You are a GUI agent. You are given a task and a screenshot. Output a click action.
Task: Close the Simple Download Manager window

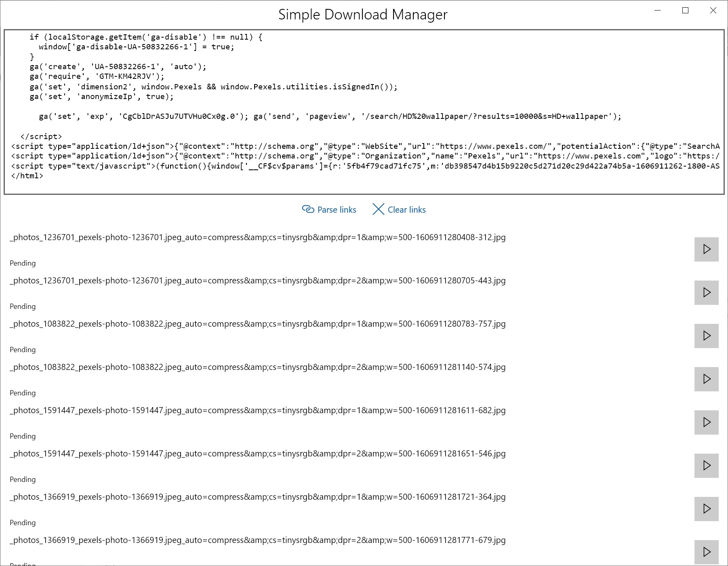(713, 11)
